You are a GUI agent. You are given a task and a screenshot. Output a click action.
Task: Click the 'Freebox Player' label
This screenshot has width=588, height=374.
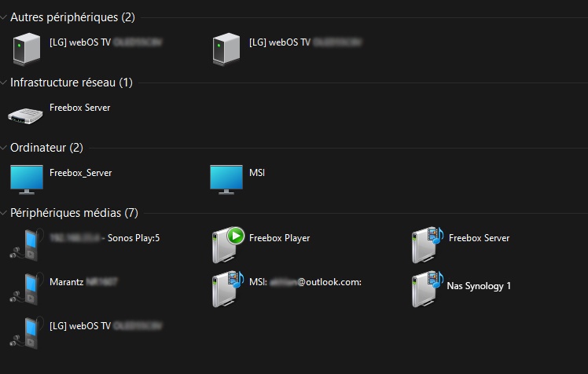click(279, 238)
